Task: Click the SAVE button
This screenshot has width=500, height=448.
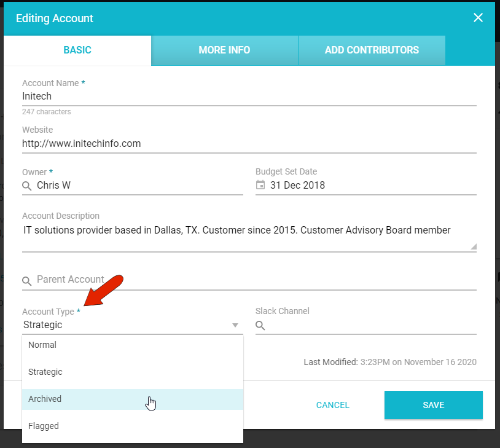Action: click(x=433, y=405)
